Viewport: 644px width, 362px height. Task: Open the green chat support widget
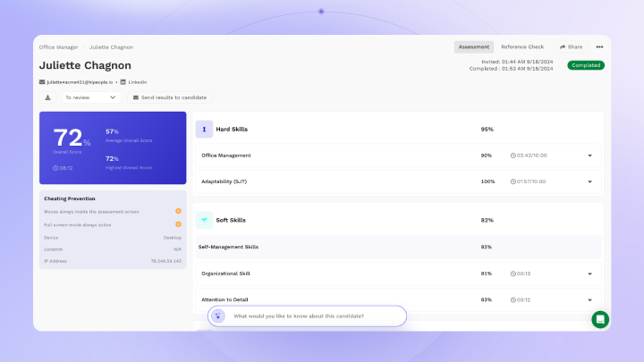pyautogui.click(x=600, y=319)
